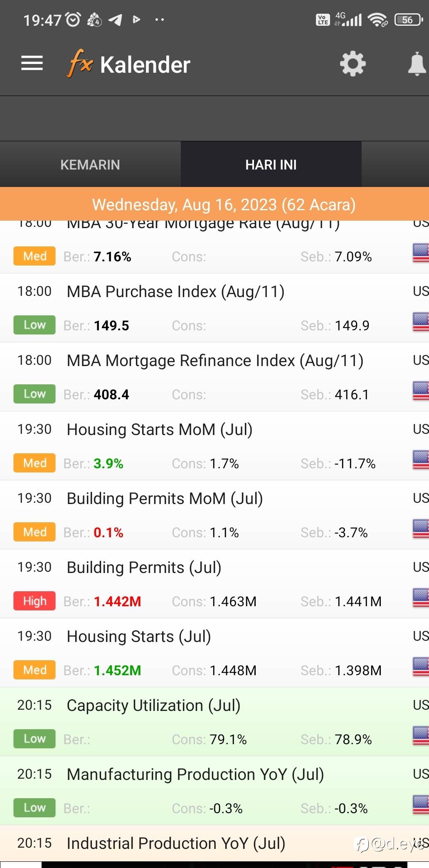Screen dimensions: 429x868
Task: Switch to the KEMARIN tab
Action: [x=90, y=165]
